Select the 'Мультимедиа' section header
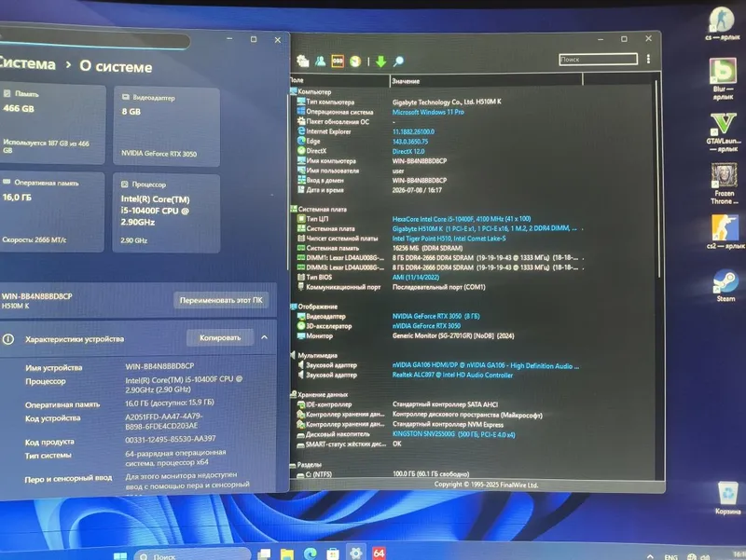 313,355
